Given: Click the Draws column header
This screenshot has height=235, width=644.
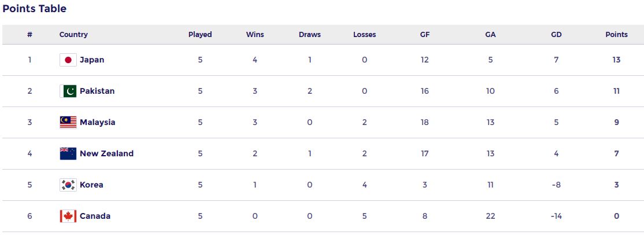Looking at the screenshot, I should pos(310,35).
